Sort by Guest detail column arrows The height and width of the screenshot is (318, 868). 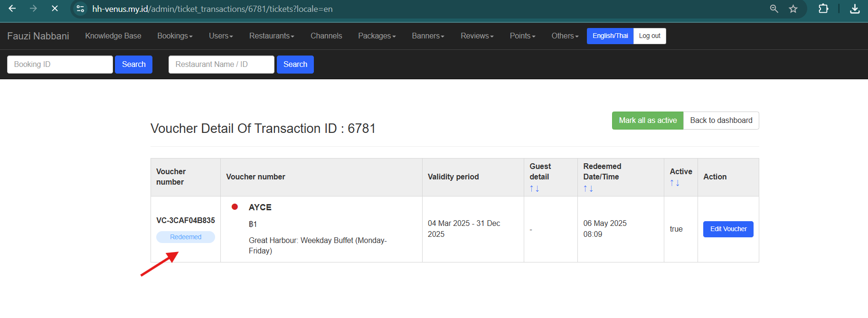tap(534, 189)
